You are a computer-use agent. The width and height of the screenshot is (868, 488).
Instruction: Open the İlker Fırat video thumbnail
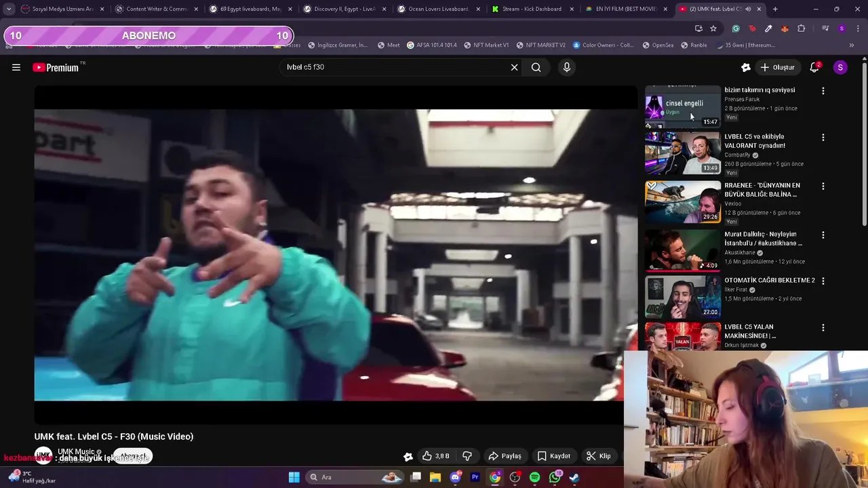click(x=683, y=297)
